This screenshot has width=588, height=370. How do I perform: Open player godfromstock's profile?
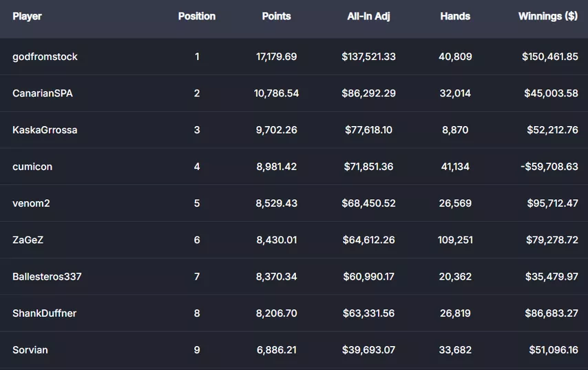(x=45, y=56)
